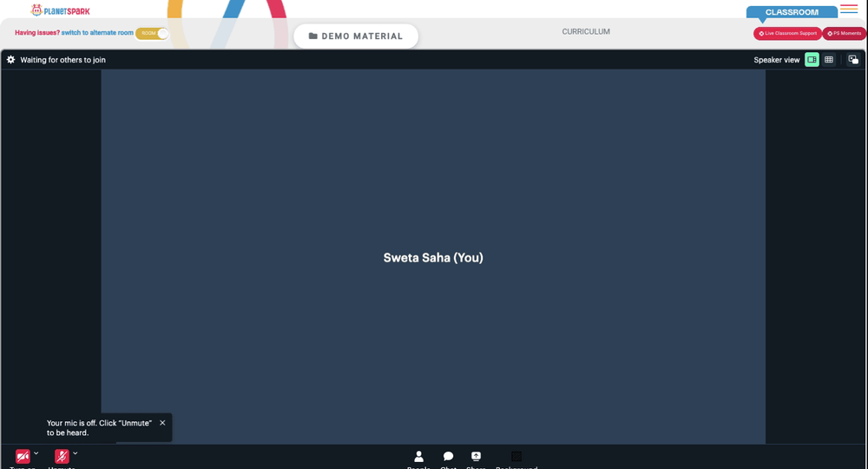
Task: Open the settings gear in the meeting bar
Action: point(10,59)
